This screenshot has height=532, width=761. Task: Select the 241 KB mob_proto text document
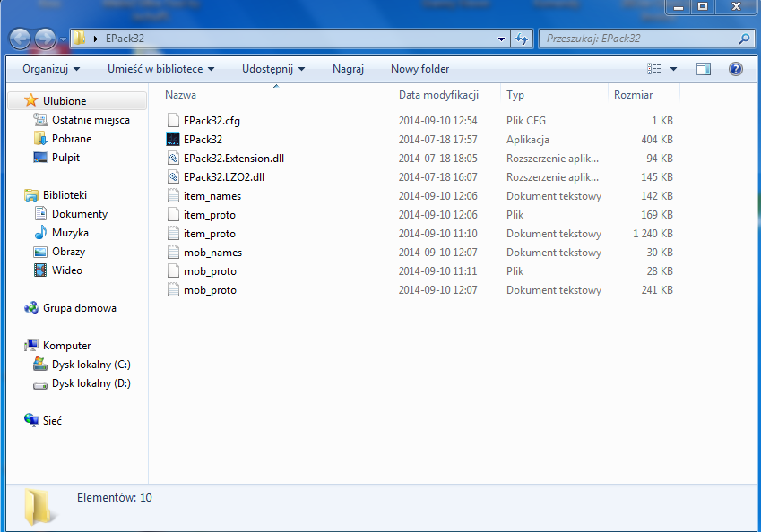tap(210, 290)
